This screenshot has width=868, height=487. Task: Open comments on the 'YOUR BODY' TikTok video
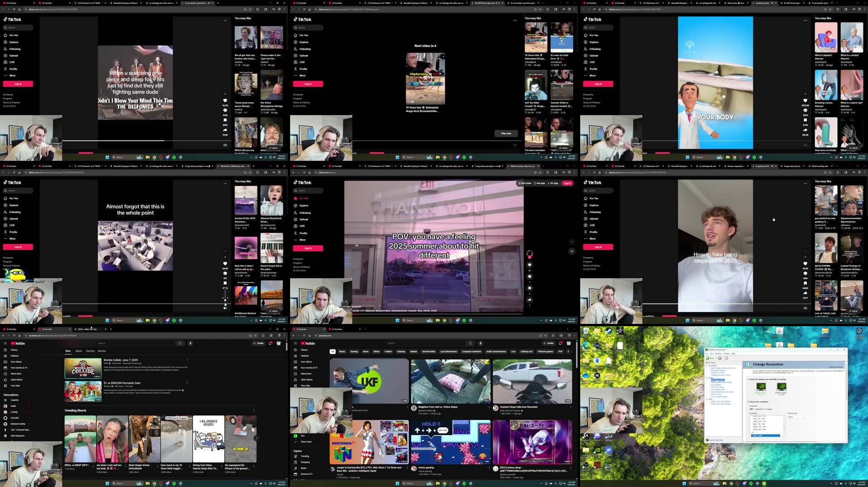[805, 110]
